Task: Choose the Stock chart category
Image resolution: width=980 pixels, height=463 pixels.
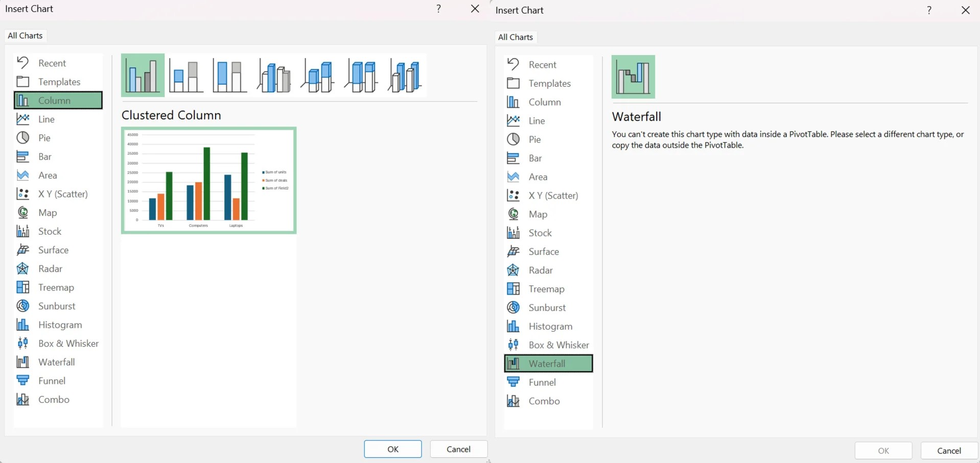Action: coord(49,231)
